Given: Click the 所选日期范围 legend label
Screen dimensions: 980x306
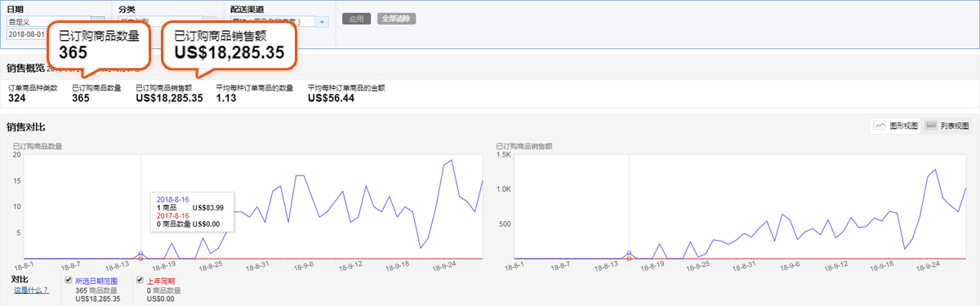Looking at the screenshot, I should click(x=96, y=281).
